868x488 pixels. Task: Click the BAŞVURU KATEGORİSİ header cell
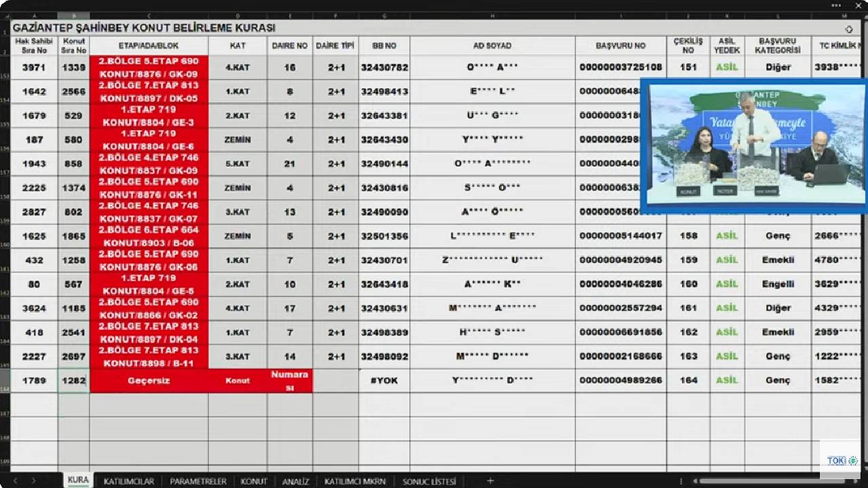777,45
